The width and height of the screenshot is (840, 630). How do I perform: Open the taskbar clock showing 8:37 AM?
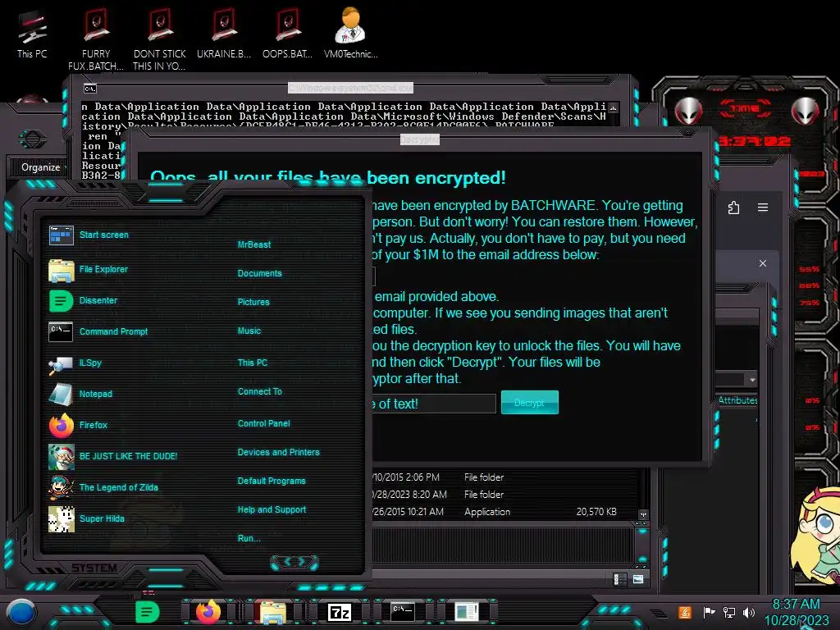796,612
